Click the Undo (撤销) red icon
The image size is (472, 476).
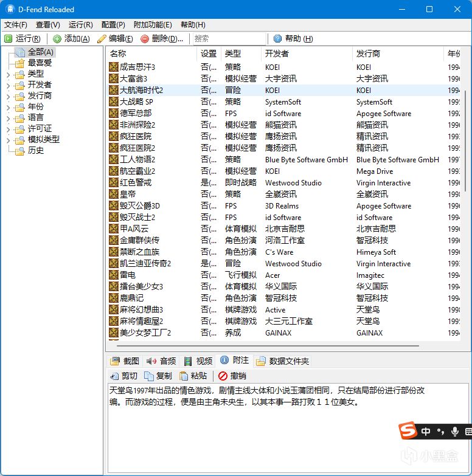[x=223, y=376]
